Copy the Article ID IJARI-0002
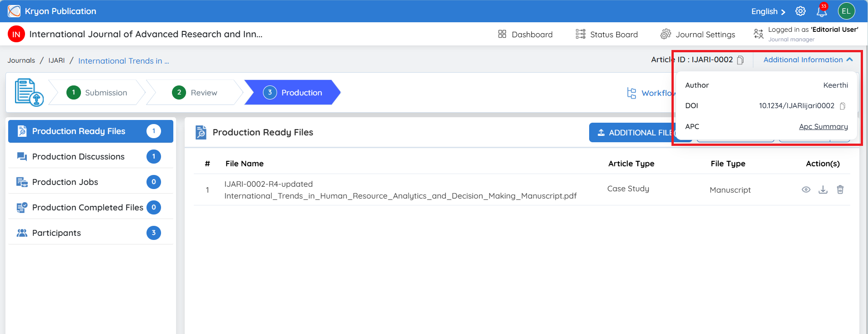 pos(740,60)
